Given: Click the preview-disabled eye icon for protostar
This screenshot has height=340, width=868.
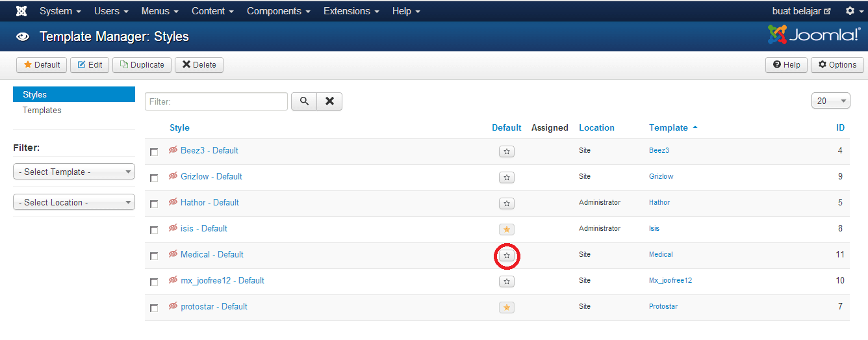Looking at the screenshot, I should click(x=173, y=306).
